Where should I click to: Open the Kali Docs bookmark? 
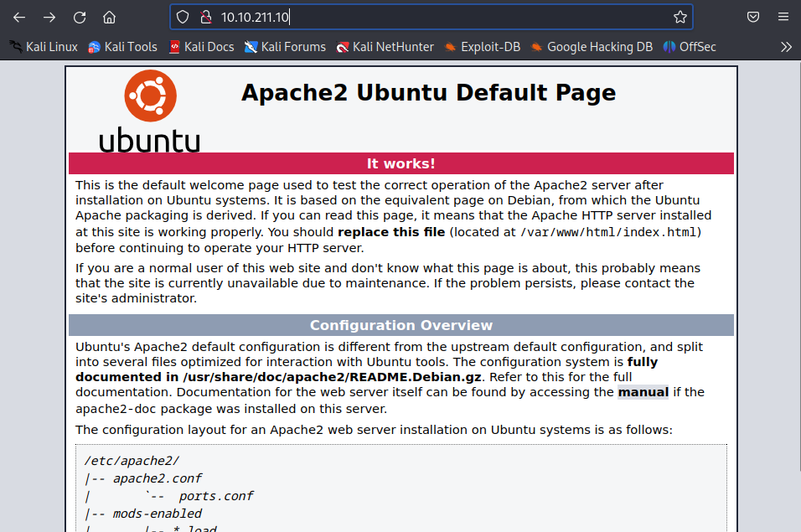click(202, 47)
